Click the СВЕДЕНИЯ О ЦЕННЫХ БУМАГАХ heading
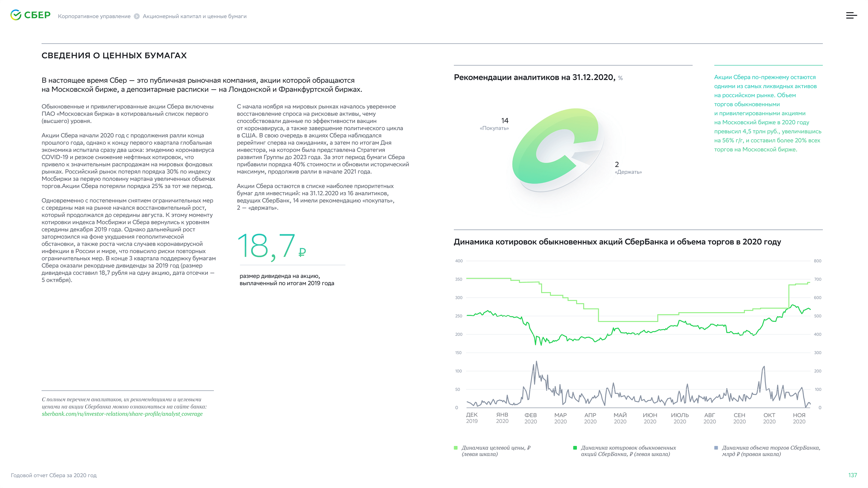This screenshot has height=488, width=868. point(114,56)
